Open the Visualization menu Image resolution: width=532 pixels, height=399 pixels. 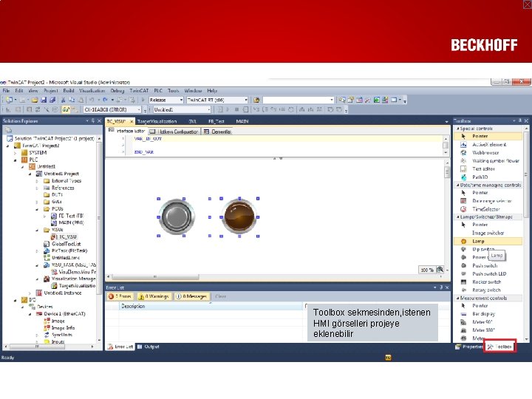tap(92, 91)
